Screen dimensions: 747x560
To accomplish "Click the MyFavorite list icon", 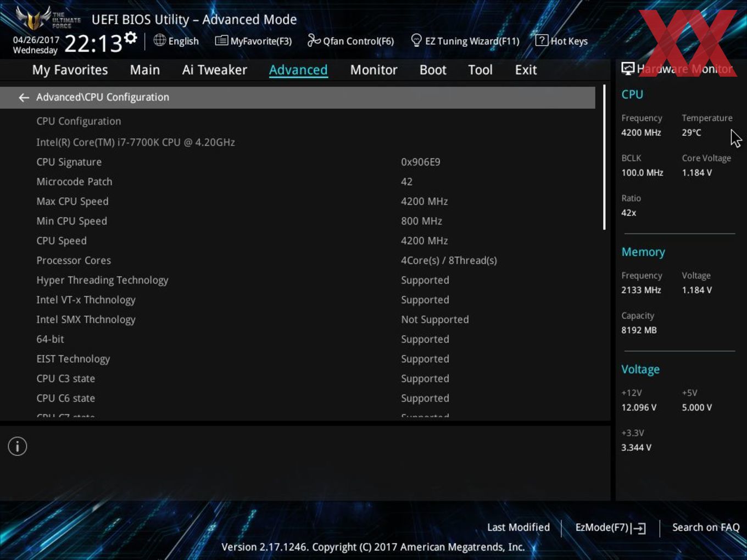I will pyautogui.click(x=221, y=41).
